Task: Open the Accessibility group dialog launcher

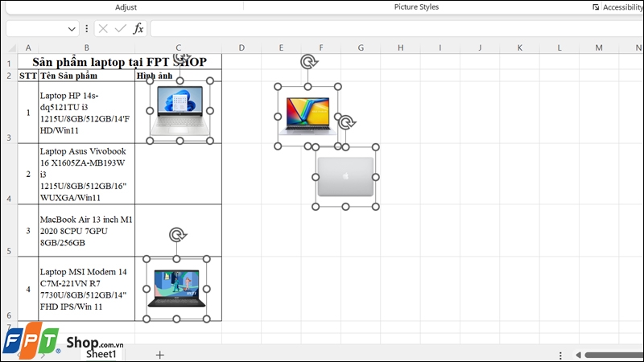Action: pyautogui.click(x=596, y=7)
